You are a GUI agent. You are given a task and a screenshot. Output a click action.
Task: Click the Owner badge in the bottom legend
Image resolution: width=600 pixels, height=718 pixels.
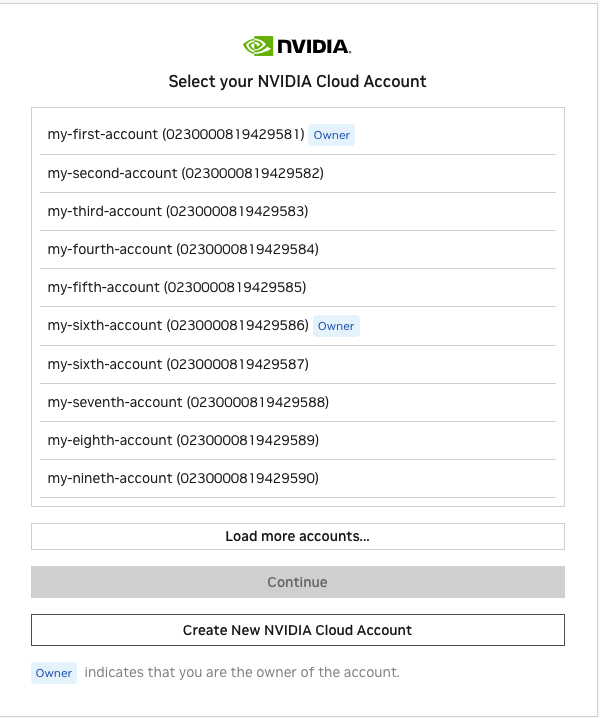54,673
